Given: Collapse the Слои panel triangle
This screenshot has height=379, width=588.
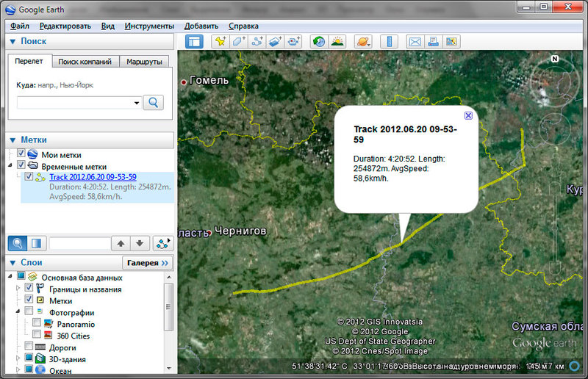Looking at the screenshot, I should (x=12, y=263).
